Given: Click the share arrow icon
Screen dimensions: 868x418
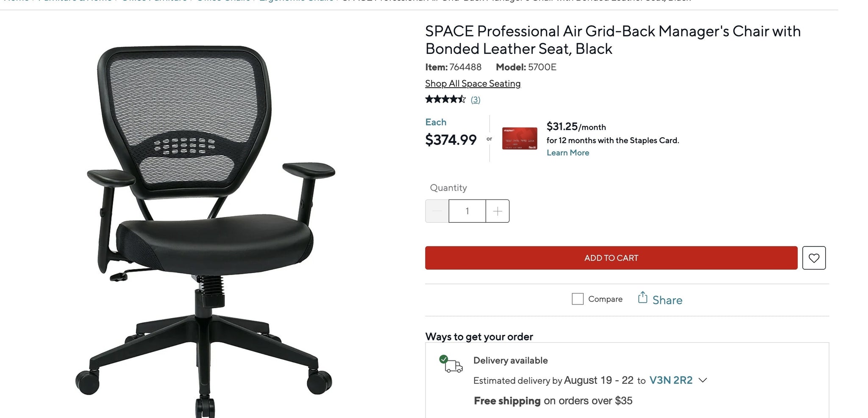Looking at the screenshot, I should (x=643, y=297).
